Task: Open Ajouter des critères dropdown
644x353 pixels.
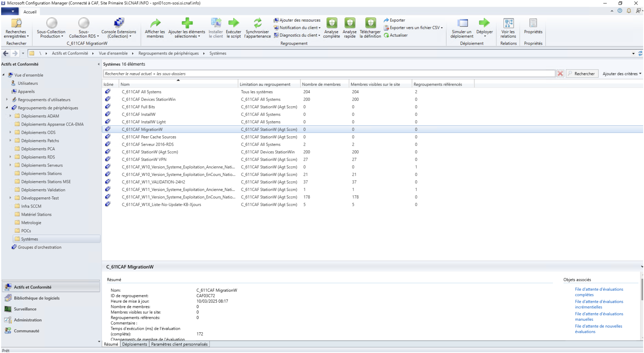Action: (622, 74)
